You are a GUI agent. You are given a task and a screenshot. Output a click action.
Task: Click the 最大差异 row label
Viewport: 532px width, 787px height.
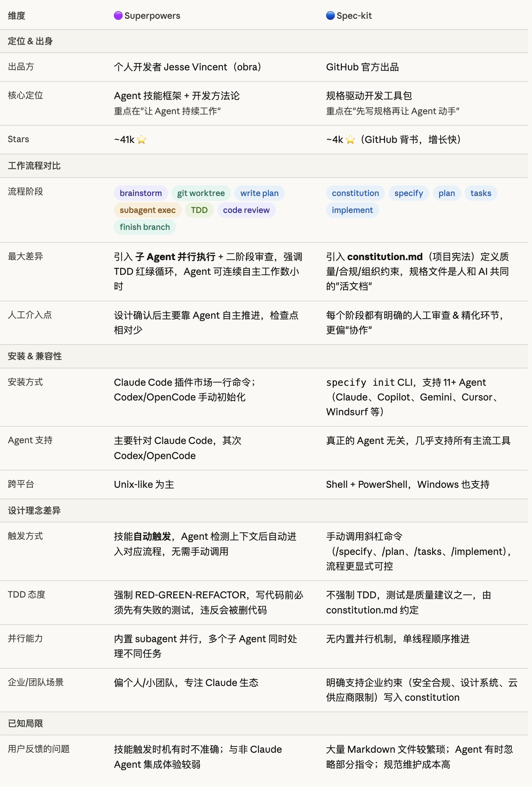tap(25, 256)
